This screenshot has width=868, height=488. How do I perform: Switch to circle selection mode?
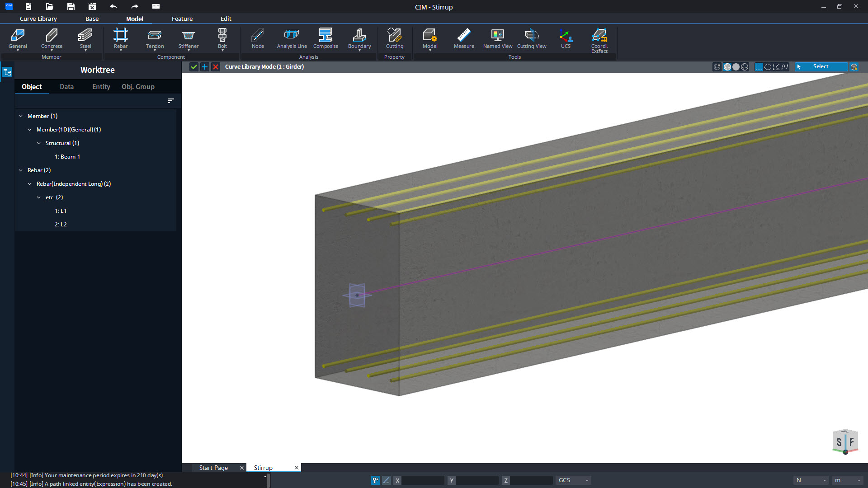coord(768,67)
